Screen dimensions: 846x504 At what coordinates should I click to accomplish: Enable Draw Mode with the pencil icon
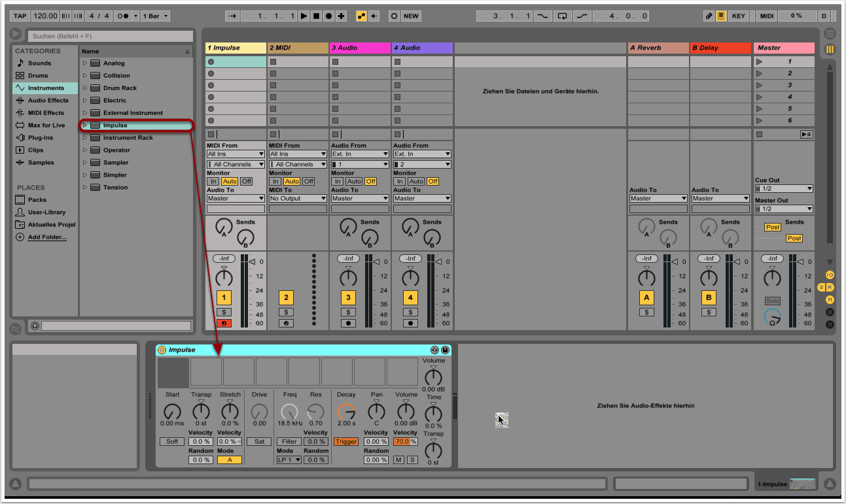tap(709, 16)
